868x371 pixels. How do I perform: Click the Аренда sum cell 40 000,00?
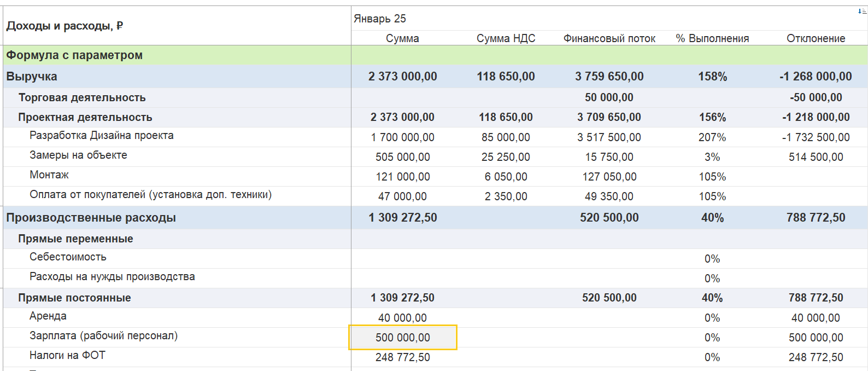pyautogui.click(x=403, y=318)
